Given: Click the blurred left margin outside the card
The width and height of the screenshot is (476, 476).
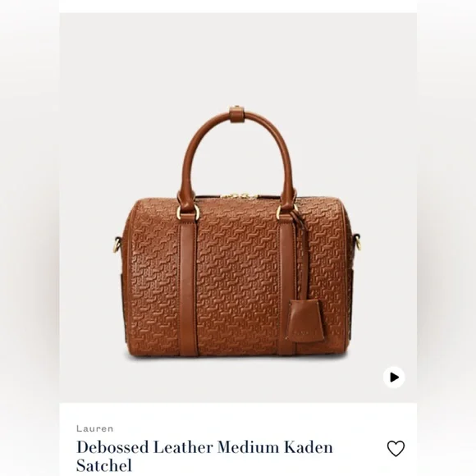Looking at the screenshot, I should [x=30, y=238].
